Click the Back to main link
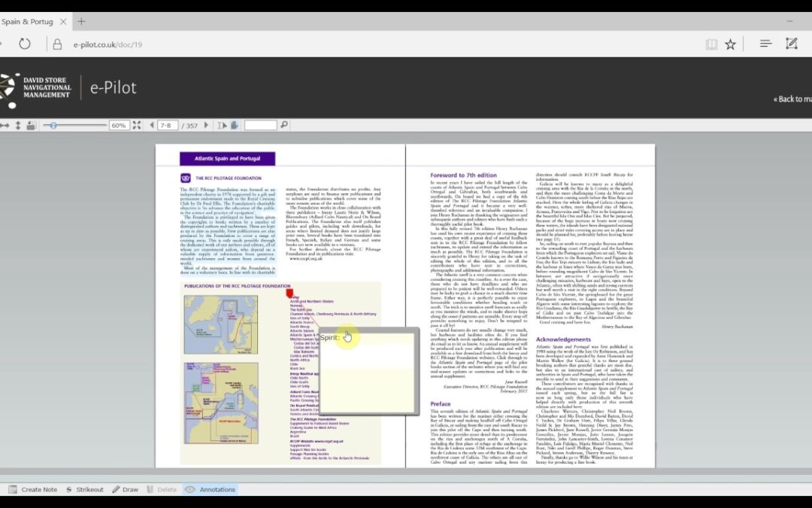 792,99
